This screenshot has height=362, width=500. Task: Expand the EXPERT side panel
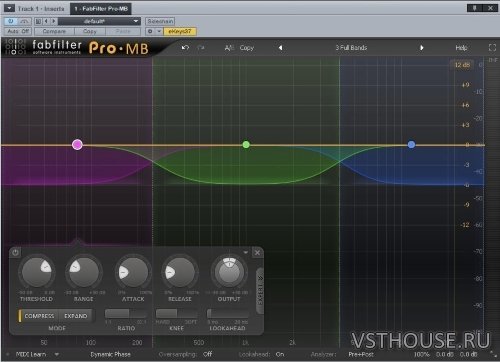pyautogui.click(x=260, y=290)
